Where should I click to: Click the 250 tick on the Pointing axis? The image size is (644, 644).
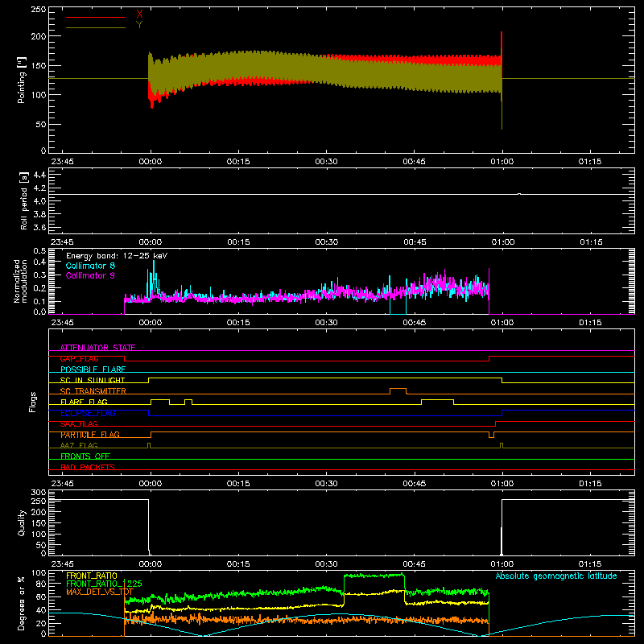(x=39, y=10)
